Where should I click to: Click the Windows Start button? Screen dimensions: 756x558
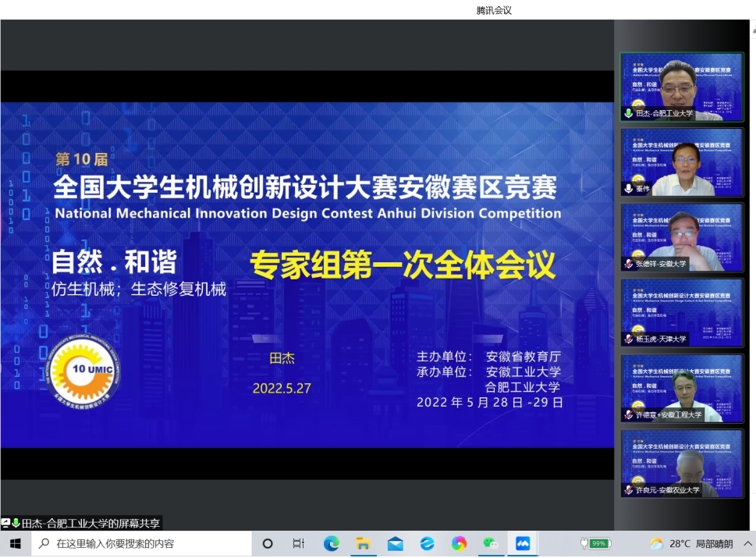15,543
